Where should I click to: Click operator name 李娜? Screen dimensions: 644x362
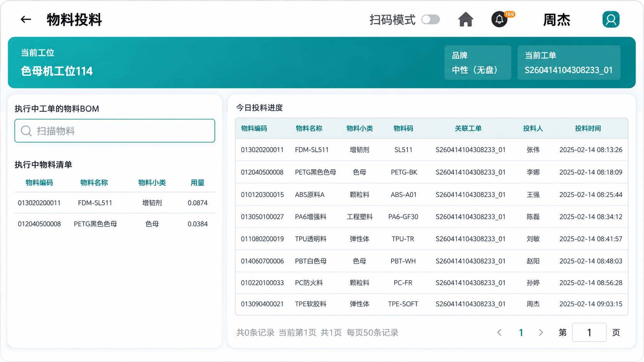(533, 172)
